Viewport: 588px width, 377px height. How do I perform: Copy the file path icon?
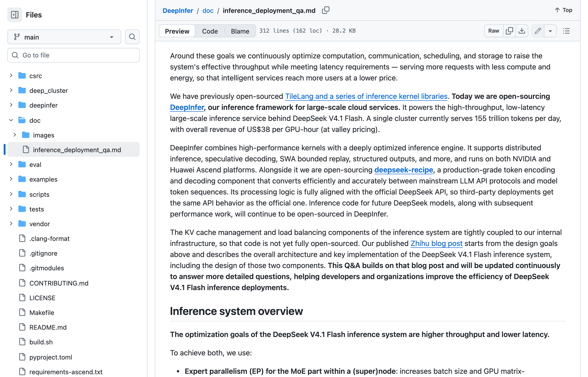coord(325,10)
